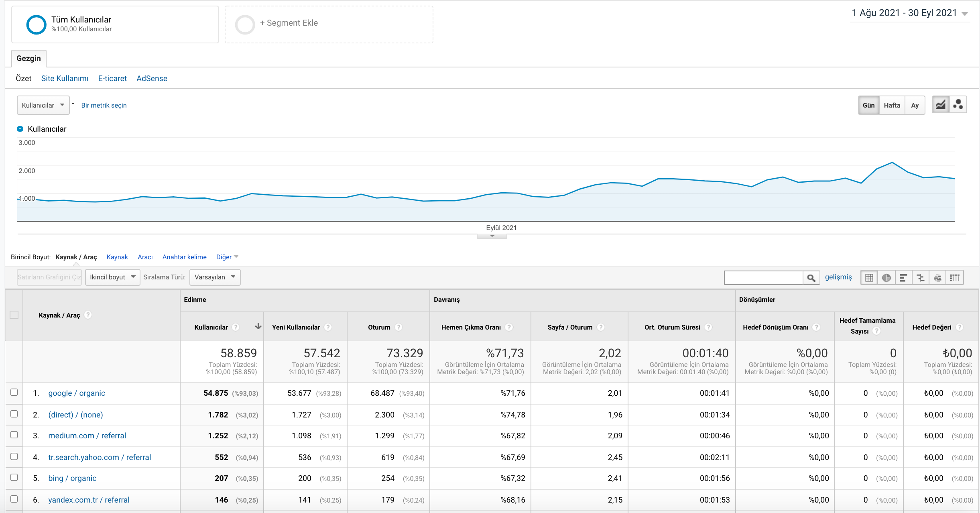Expand the Diğer dimension dropdown
This screenshot has width=980, height=513.
click(227, 257)
